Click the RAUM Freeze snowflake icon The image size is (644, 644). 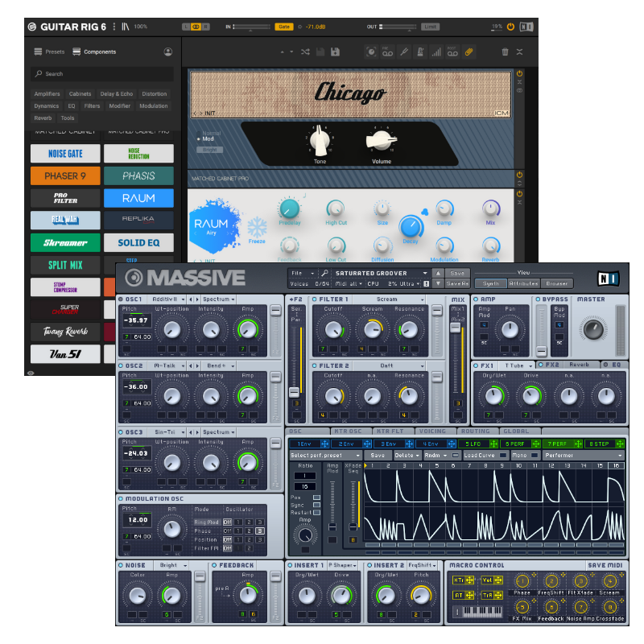click(257, 227)
